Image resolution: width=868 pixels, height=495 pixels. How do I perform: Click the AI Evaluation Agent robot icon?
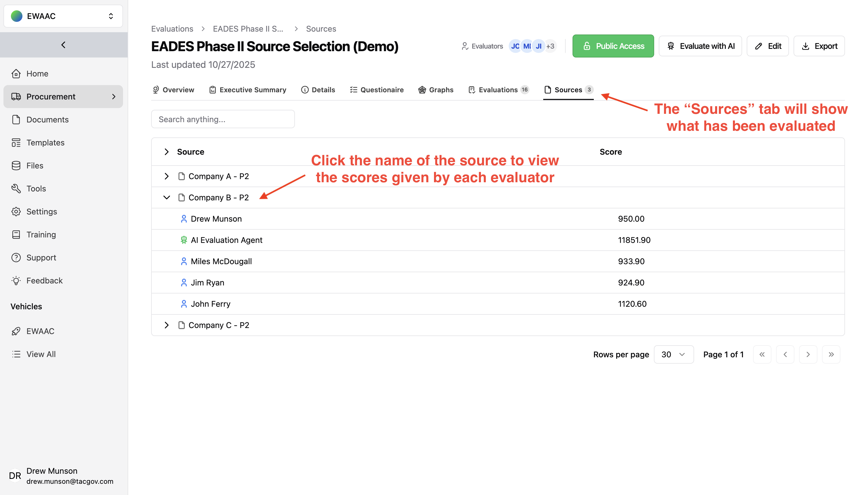point(184,240)
